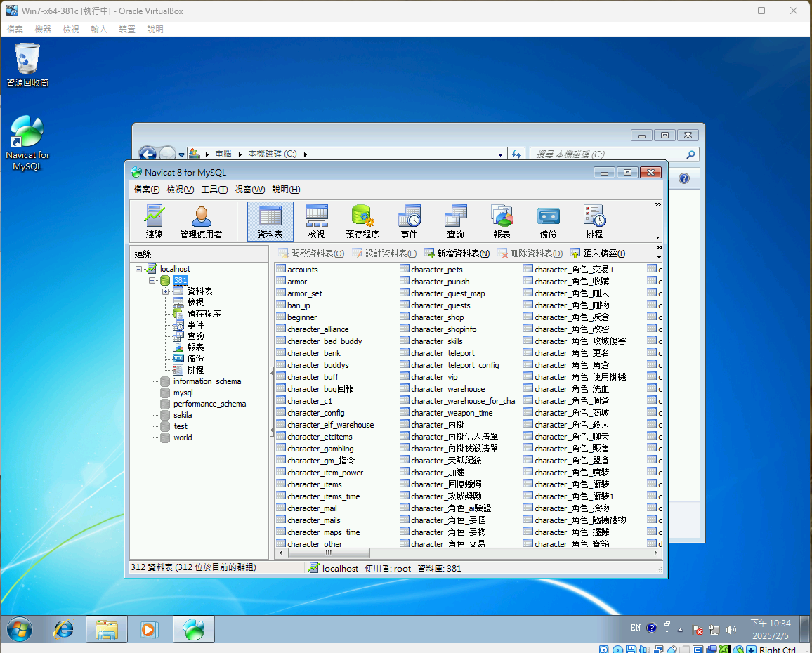
Task: Expand the 資料表 tree node
Action: tap(165, 291)
